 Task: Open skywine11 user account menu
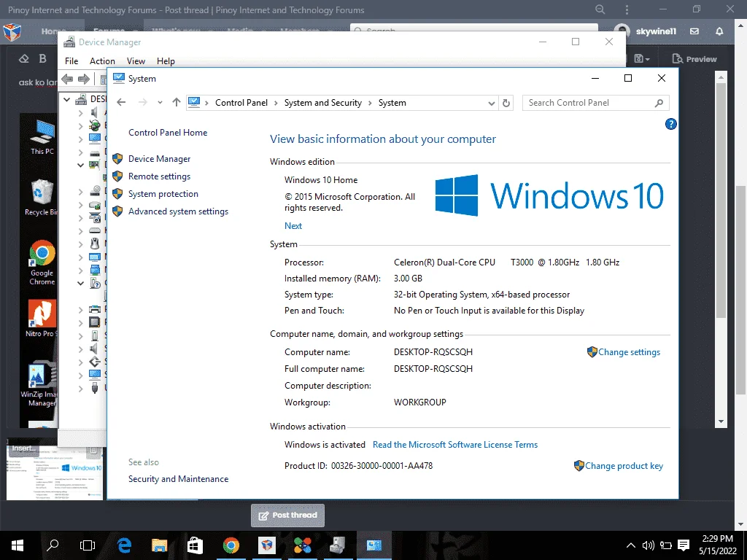(x=646, y=31)
